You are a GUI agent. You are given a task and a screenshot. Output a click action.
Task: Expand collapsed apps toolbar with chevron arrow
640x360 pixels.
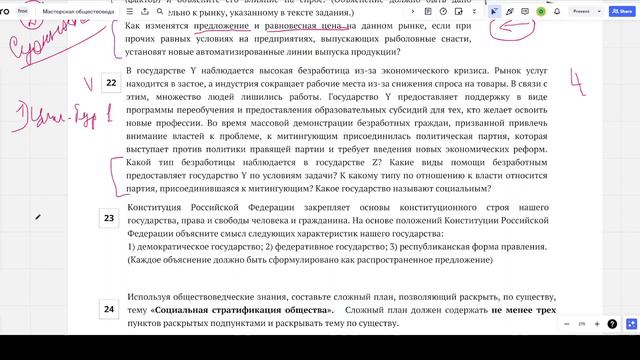(413, 11)
